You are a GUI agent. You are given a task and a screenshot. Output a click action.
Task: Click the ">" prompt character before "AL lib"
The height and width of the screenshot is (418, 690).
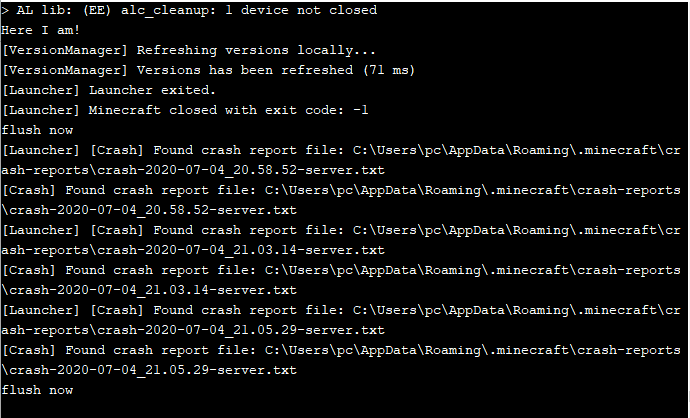6,10
